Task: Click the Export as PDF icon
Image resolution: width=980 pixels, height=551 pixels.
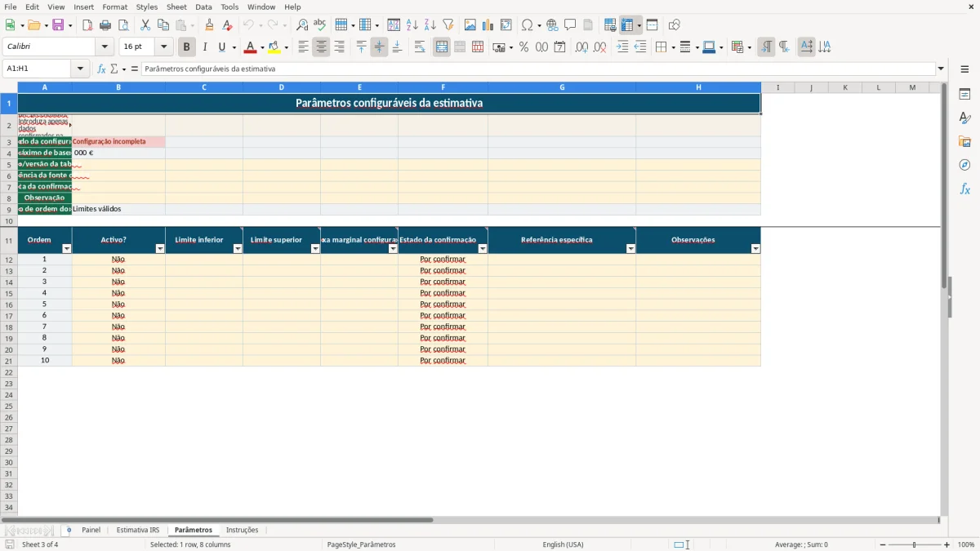Action: (x=87, y=25)
